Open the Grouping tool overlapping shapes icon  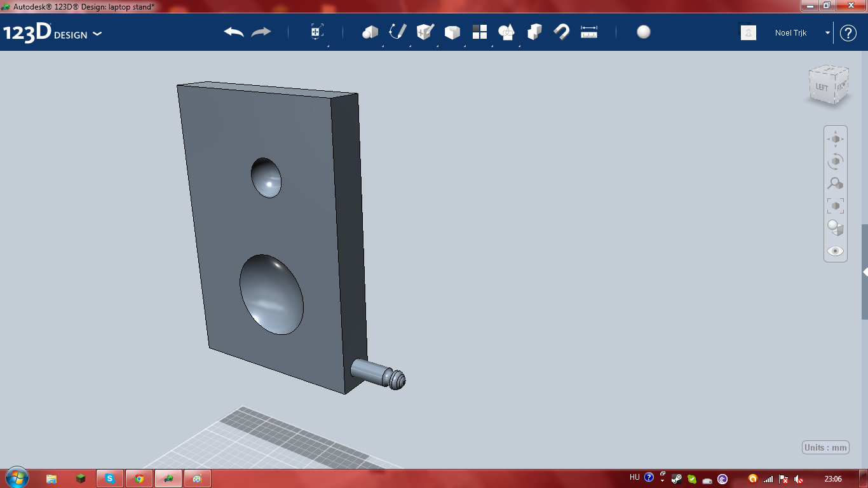coord(507,32)
